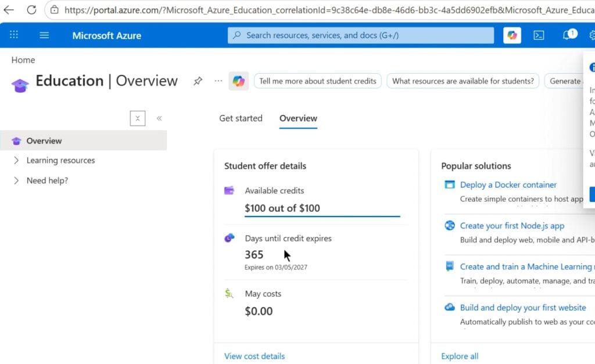This screenshot has height=364, width=595.
Task: Click the magnifier icon in search box
Action: coord(237,35)
